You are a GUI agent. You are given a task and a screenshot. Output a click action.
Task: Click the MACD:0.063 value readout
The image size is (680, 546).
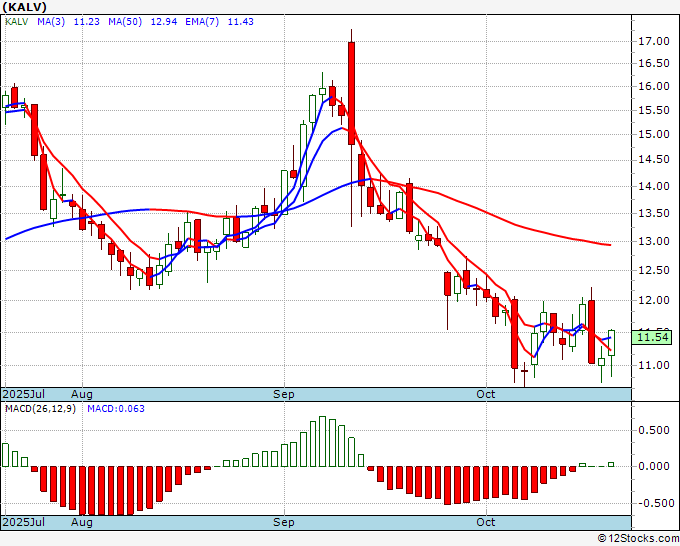116,409
